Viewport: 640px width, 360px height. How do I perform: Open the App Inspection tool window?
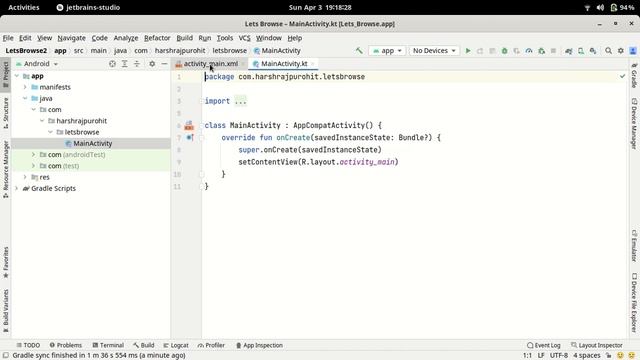(259, 345)
